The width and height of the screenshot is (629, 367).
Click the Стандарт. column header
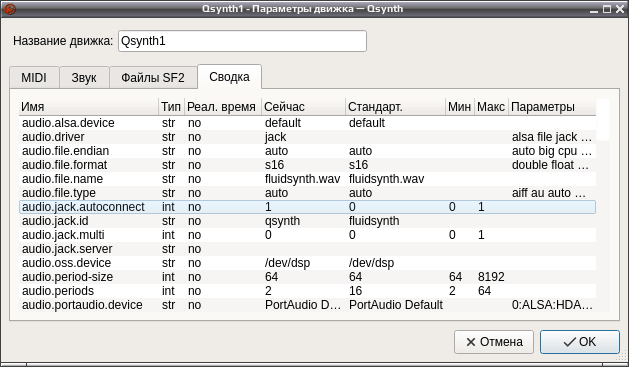click(395, 107)
